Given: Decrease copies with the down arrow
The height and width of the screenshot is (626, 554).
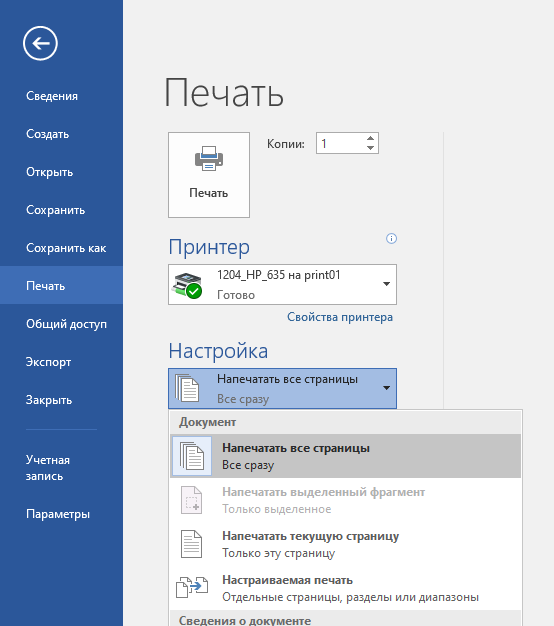Looking at the screenshot, I should [x=370, y=148].
